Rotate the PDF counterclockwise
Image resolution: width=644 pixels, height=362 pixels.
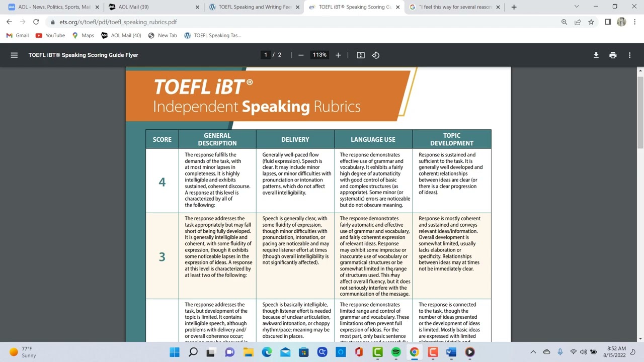click(376, 55)
